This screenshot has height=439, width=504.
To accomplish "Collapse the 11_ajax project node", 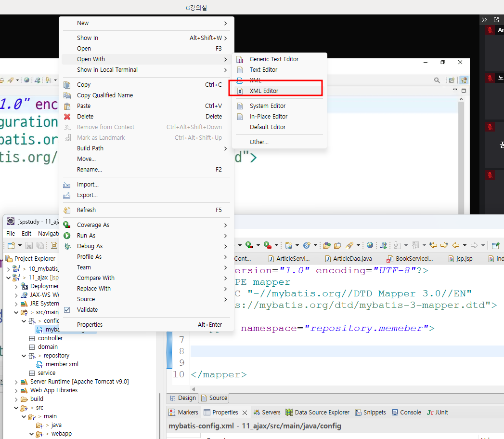I will 8,278.
